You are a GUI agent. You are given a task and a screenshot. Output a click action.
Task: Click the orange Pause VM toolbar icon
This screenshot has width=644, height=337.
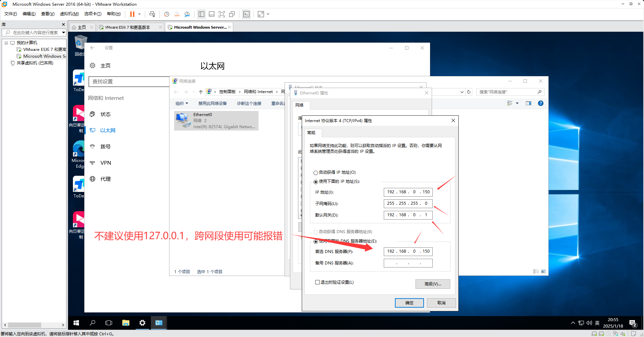point(132,14)
